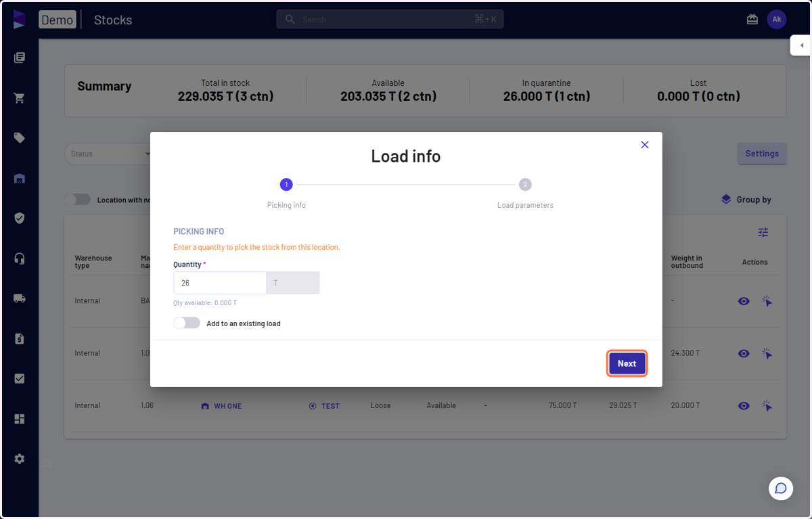Click the unit field showing T

(293, 283)
